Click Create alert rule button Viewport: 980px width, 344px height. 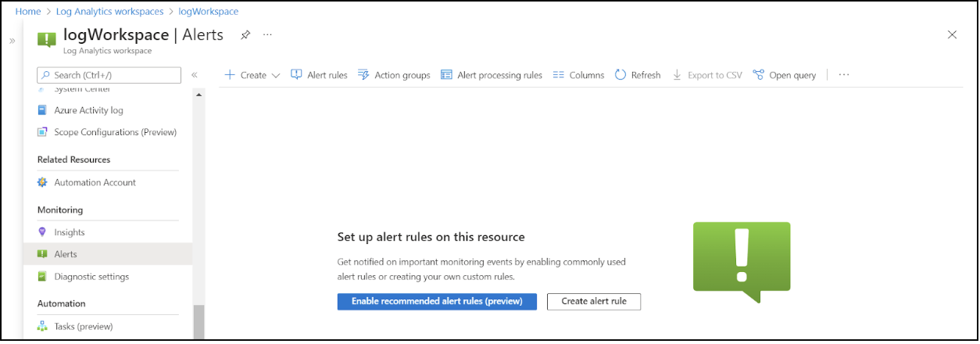[594, 301]
